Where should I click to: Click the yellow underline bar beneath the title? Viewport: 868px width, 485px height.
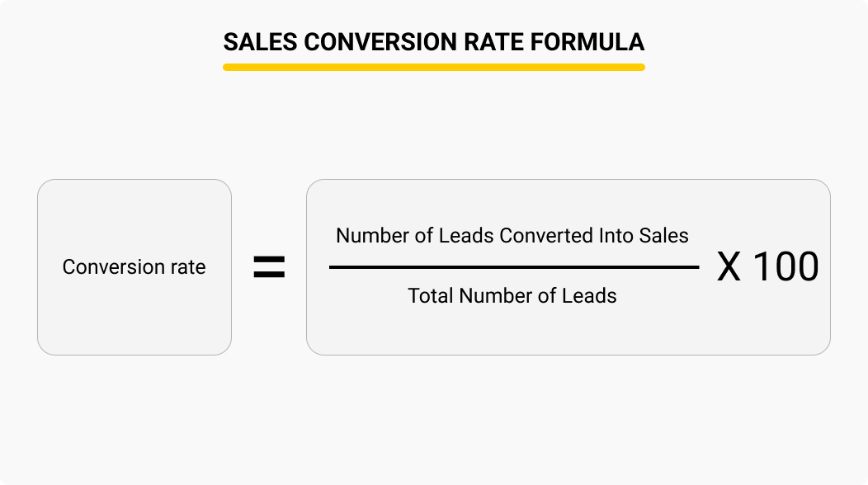coord(434,67)
